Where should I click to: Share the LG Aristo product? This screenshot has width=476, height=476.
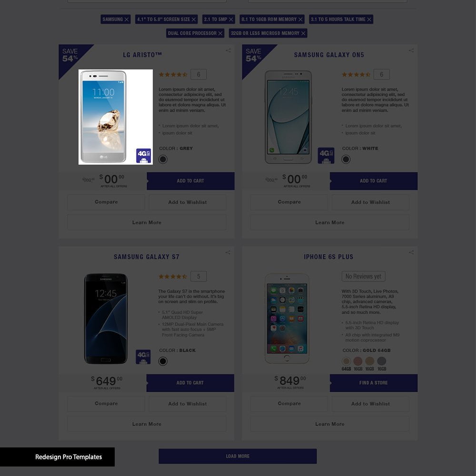[228, 50]
